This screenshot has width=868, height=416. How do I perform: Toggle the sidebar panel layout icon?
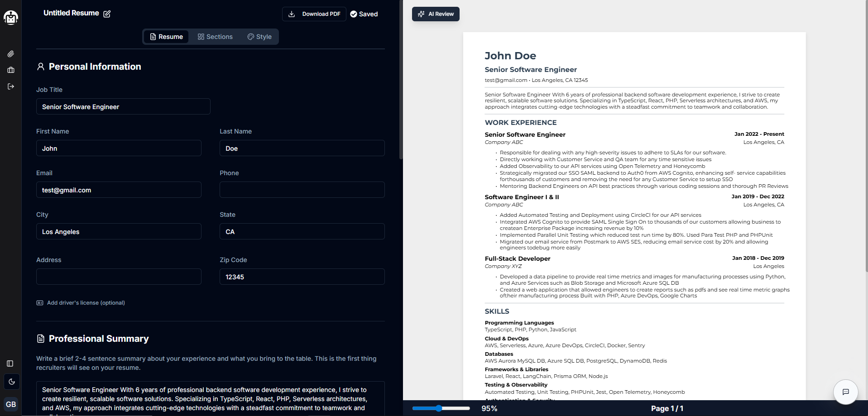[10, 363]
